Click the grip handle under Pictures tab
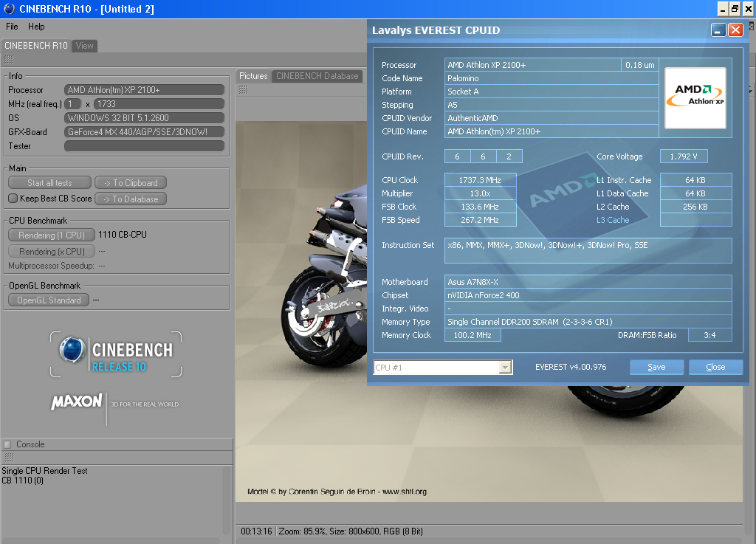This screenshot has height=544, width=756. pyautogui.click(x=244, y=89)
